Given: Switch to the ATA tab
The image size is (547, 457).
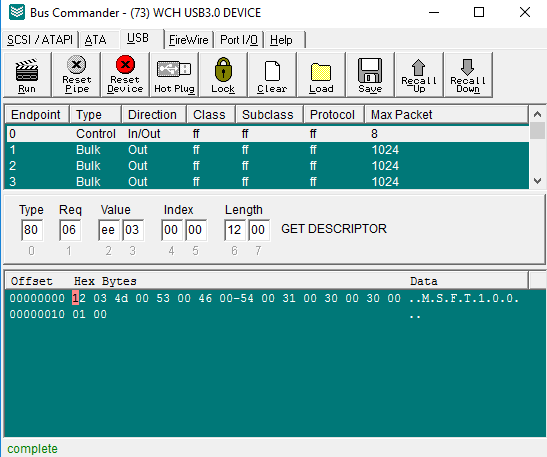Looking at the screenshot, I should click(x=96, y=40).
